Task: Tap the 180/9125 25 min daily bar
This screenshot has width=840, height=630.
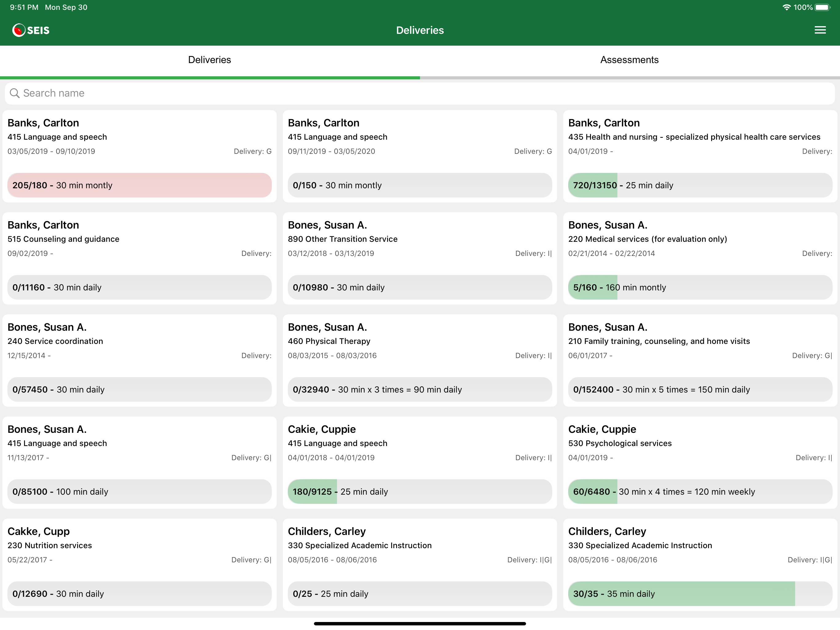Action: [420, 491]
